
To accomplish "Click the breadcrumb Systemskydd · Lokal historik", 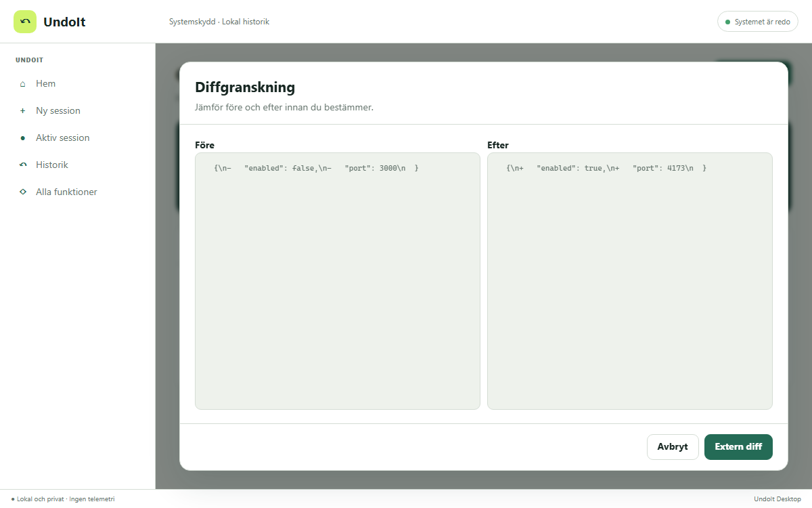I will click(219, 22).
